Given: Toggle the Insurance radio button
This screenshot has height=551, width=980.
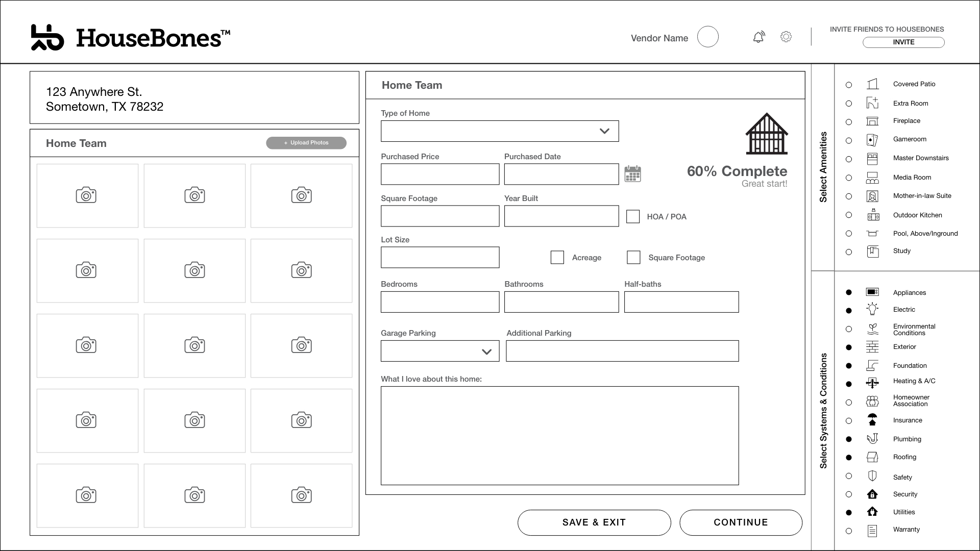Looking at the screenshot, I should (849, 421).
